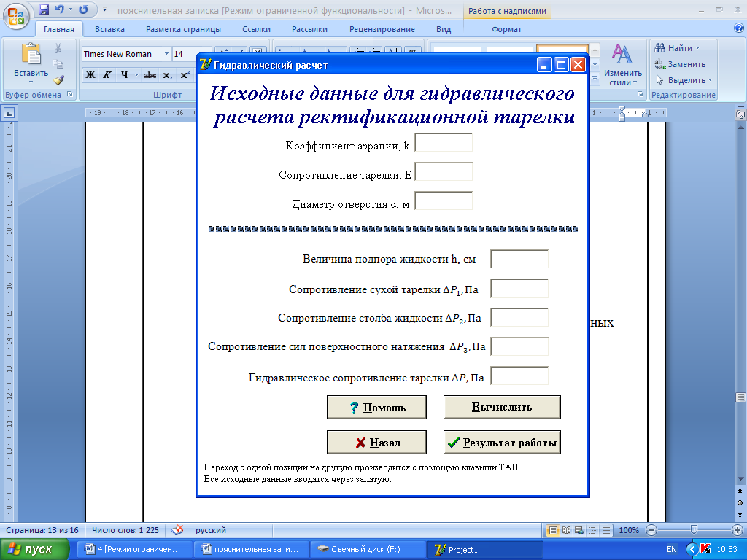Click the Redo icon in Word's toolbar

[x=83, y=9]
